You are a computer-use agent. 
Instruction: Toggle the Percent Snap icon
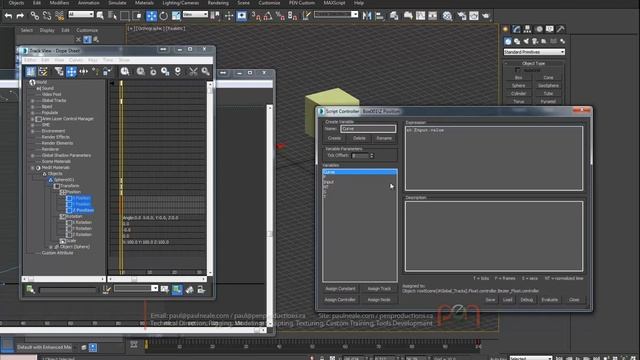coord(280,16)
